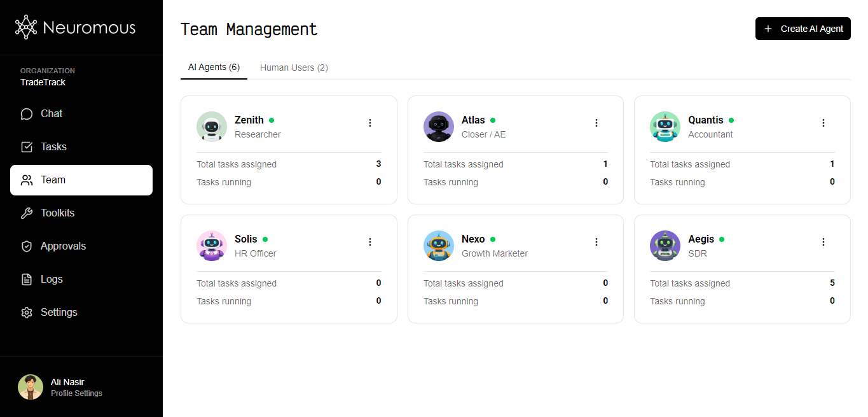Click the Toolkits wrench icon
Screen dimensions: 868x417
coord(27,213)
